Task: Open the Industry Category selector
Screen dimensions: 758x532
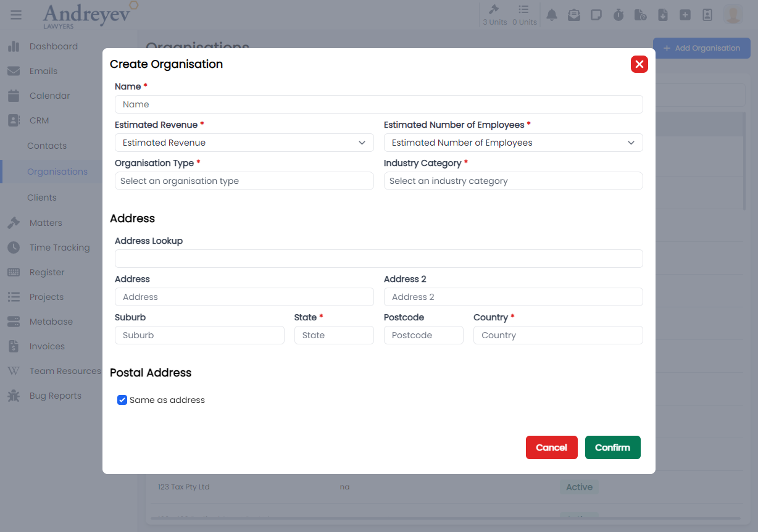Action: [513, 181]
